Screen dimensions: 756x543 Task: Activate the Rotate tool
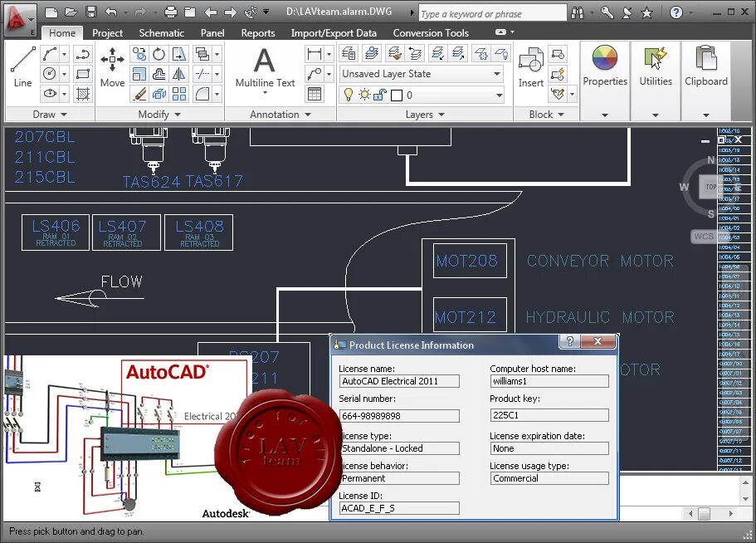click(x=159, y=53)
